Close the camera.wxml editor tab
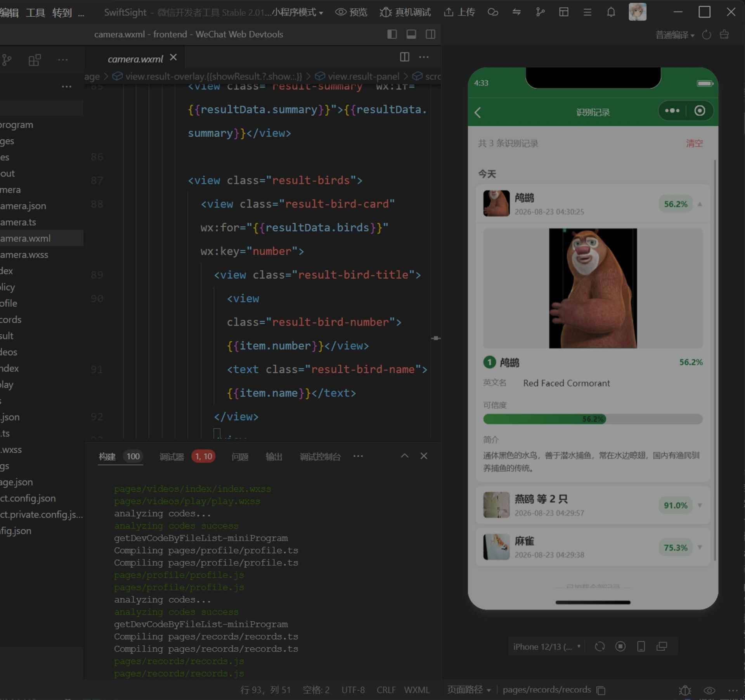The image size is (745, 700). [x=173, y=57]
